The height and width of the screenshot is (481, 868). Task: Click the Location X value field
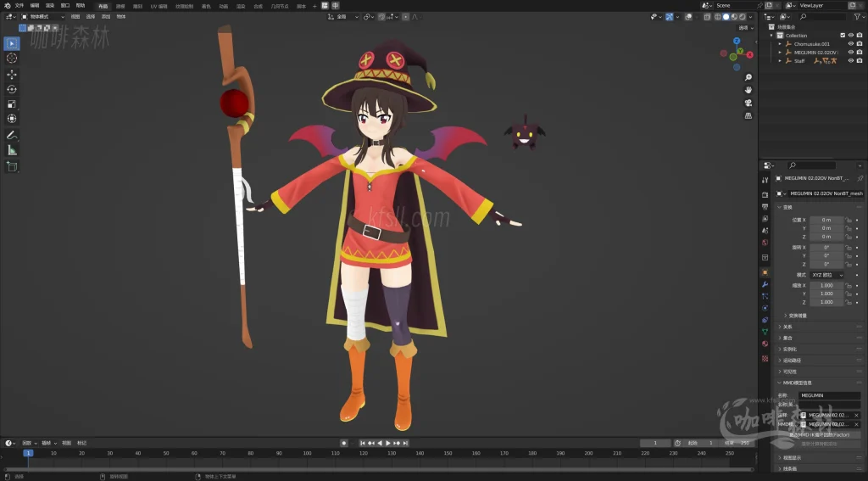827,220
